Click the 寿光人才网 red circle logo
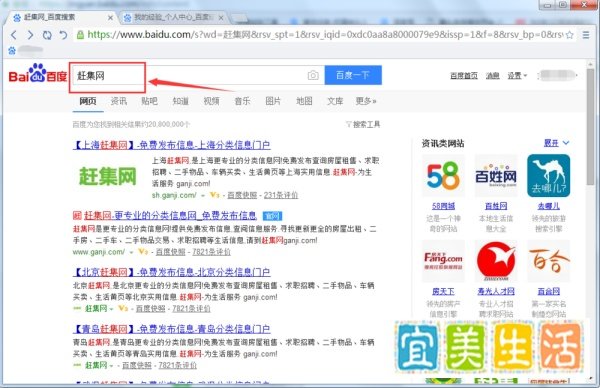The image size is (600, 388). pos(496,261)
